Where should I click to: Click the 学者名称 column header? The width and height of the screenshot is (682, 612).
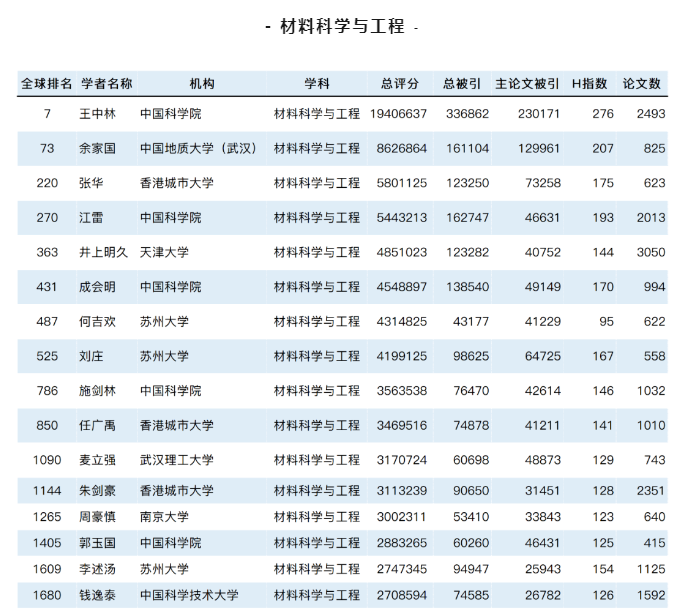[x=107, y=84]
